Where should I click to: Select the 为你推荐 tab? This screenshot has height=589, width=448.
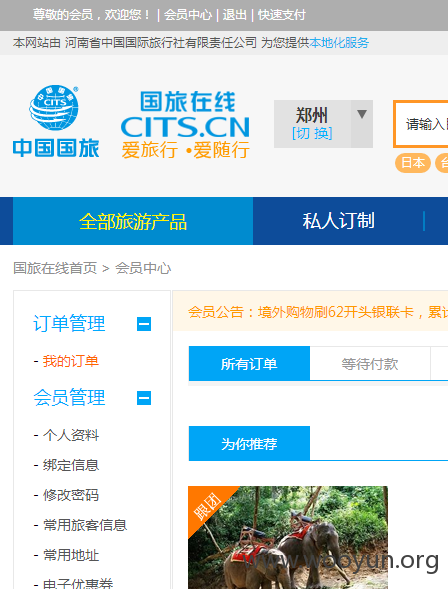click(x=249, y=444)
